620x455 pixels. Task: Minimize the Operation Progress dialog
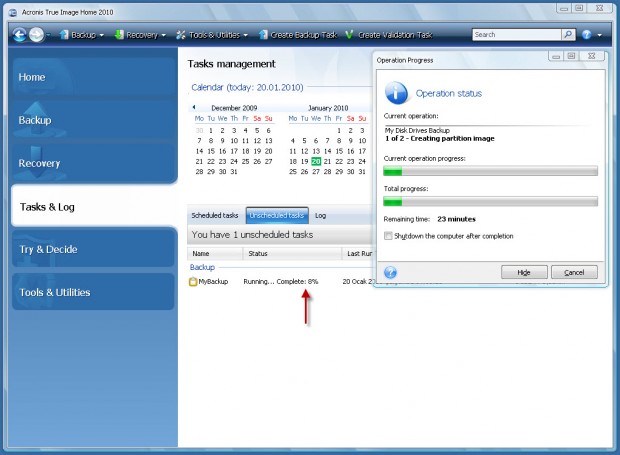point(556,57)
